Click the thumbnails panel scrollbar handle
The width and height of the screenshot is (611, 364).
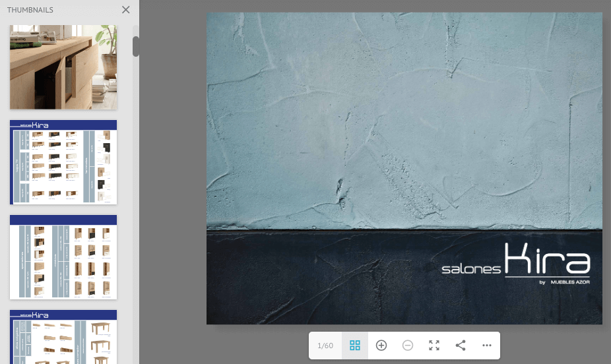pyautogui.click(x=136, y=46)
